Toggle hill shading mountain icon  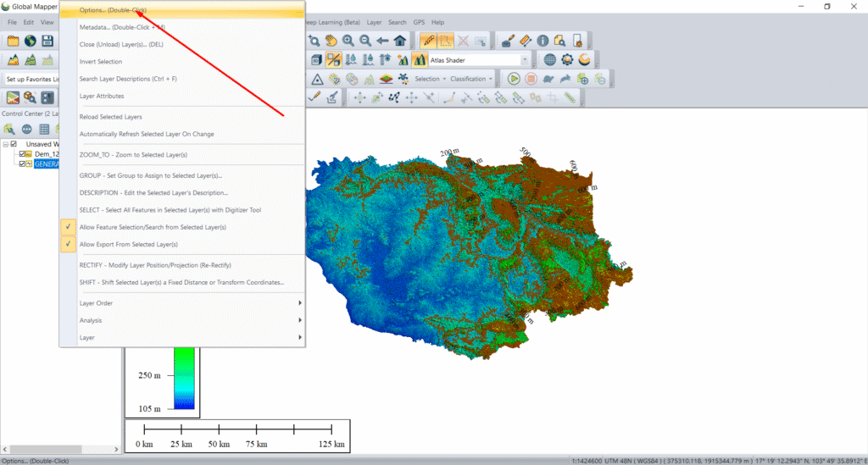pyautogui.click(x=419, y=60)
